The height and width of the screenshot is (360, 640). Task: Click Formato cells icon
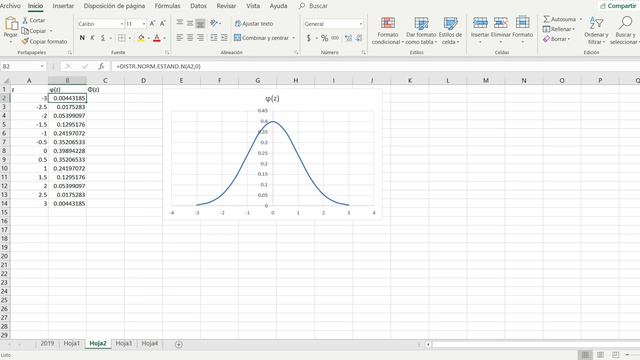tap(522, 22)
